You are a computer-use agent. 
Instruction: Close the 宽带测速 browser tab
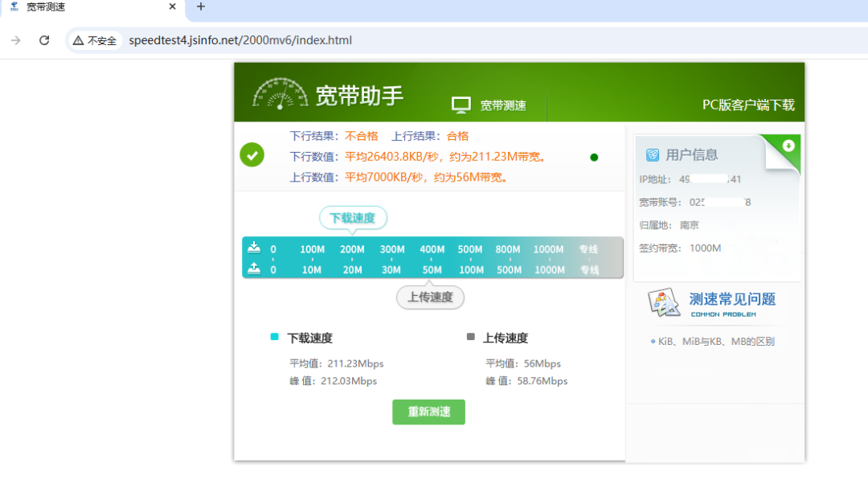[x=172, y=7]
